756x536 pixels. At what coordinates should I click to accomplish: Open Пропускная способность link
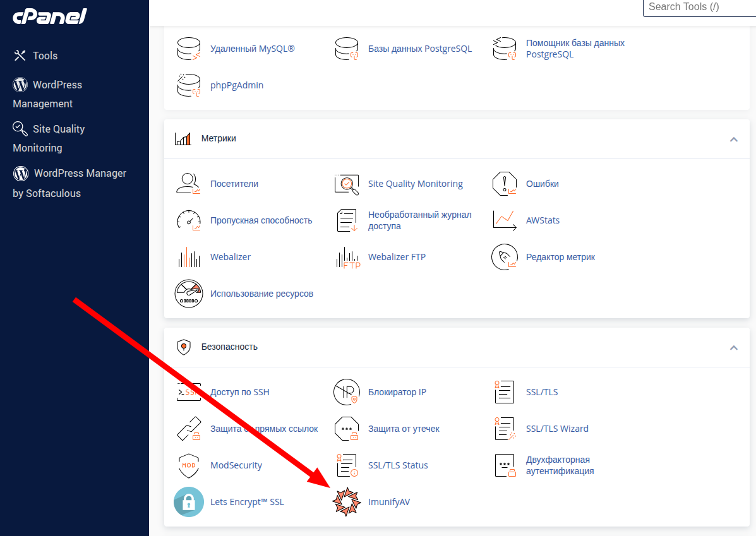click(261, 220)
